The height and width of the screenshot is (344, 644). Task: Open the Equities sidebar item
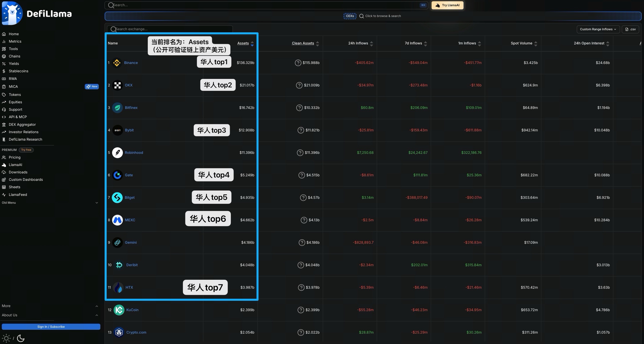[15, 102]
